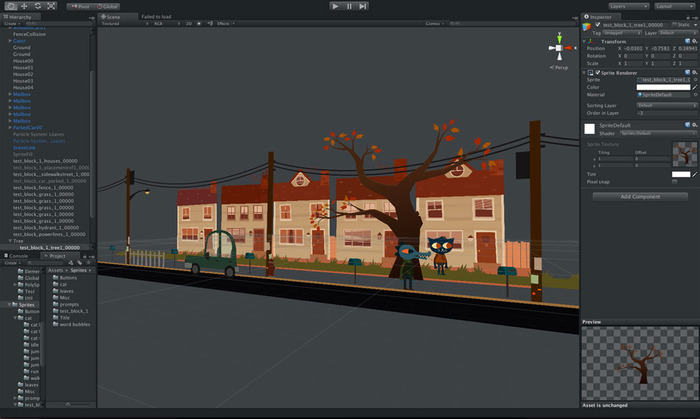The width and height of the screenshot is (700, 419).
Task: Open the Hierarchy Create dropdown
Action: pos(12,24)
